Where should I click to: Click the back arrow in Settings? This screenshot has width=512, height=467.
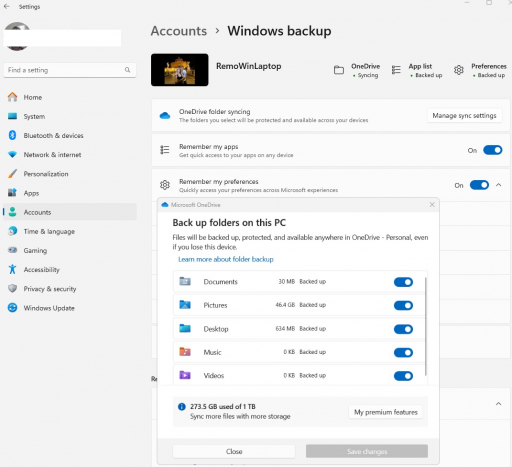pos(7,6)
